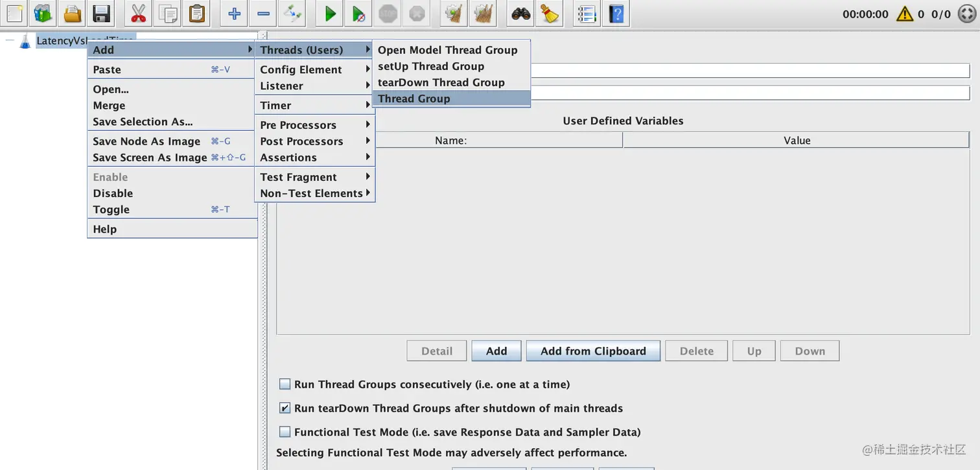Click the Clear All icon with double broom
This screenshot has width=980, height=470.
[x=483, y=13]
